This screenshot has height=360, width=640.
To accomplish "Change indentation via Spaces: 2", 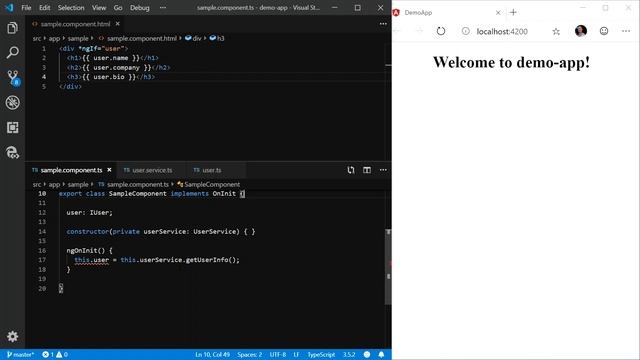I will [x=249, y=354].
